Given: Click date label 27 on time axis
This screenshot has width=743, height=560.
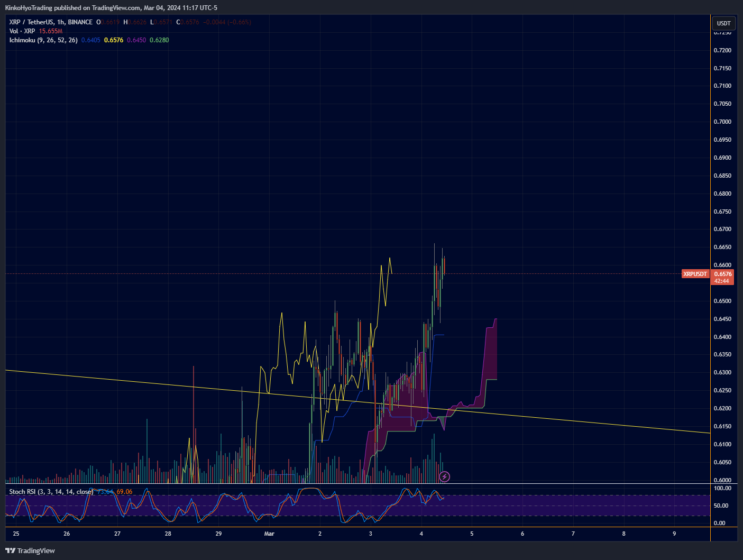Looking at the screenshot, I should click(117, 534).
